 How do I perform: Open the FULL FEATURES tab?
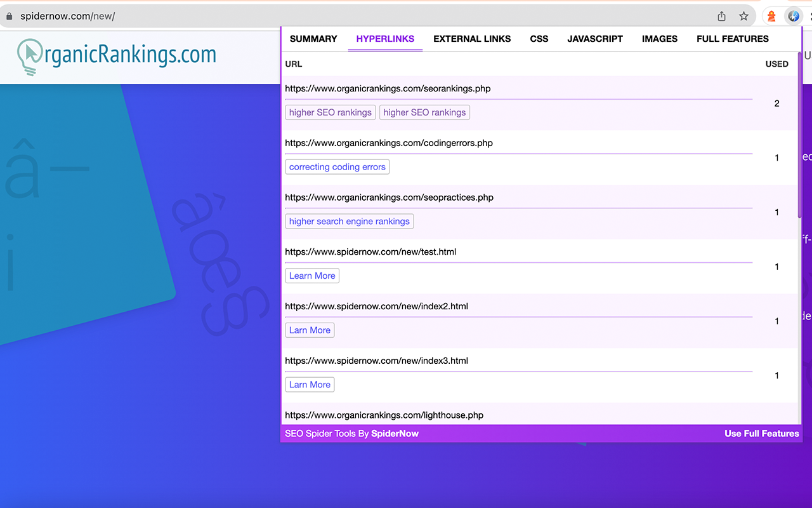(733, 39)
